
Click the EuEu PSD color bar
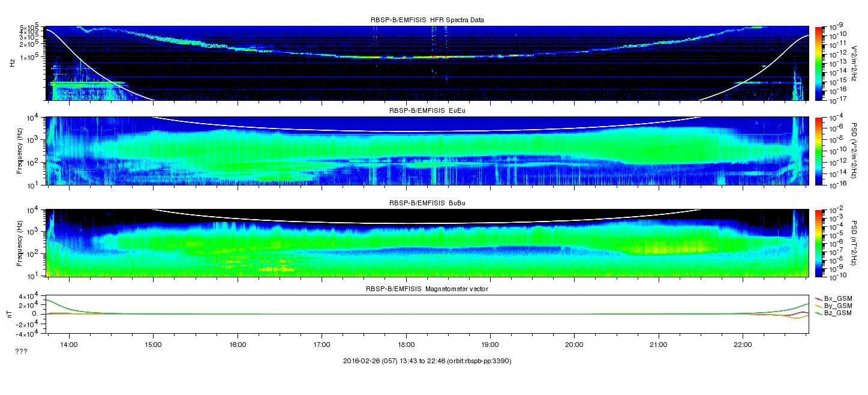pyautogui.click(x=818, y=151)
